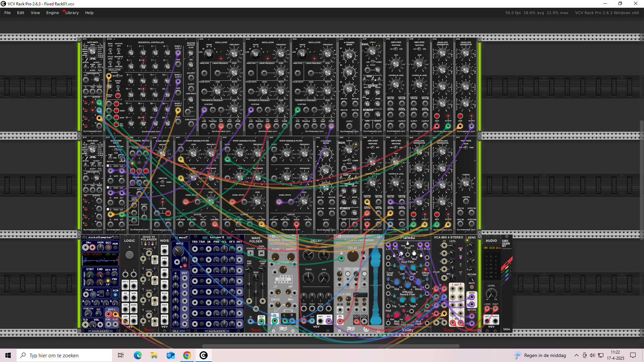This screenshot has height=362, width=644.
Task: Toggle sickoSampler MON button
Action: click(115, 248)
